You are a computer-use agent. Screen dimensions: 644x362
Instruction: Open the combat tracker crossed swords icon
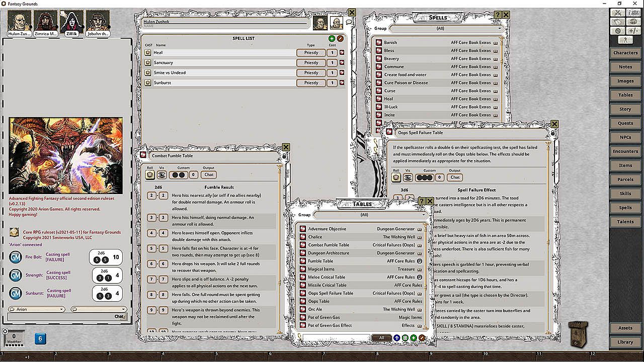pos(618,13)
